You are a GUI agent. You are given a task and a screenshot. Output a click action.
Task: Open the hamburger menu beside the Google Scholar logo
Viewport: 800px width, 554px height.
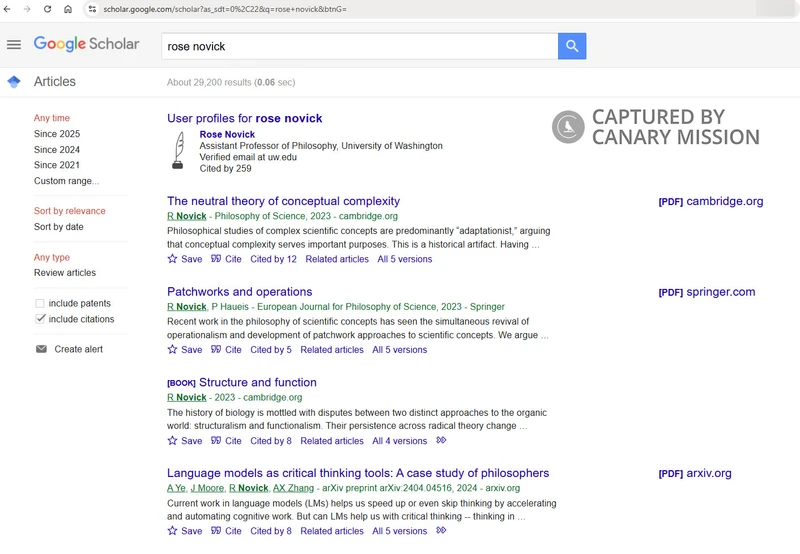(x=14, y=45)
